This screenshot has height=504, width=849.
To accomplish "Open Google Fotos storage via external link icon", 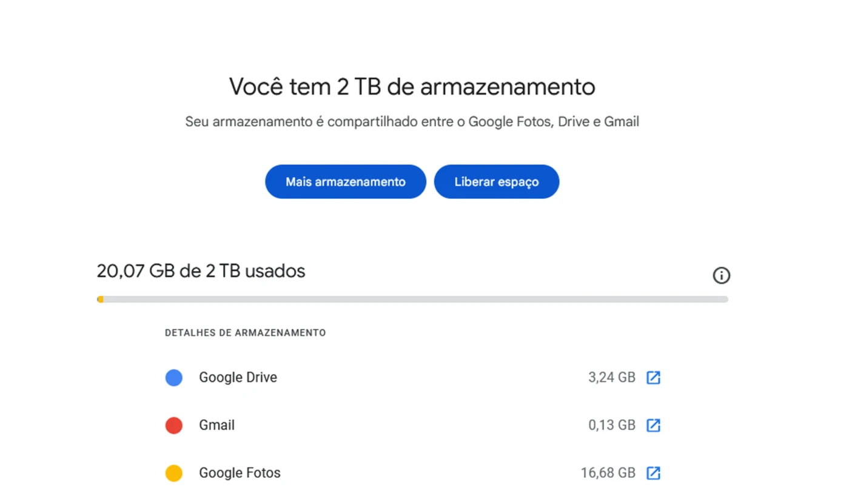I will click(653, 473).
